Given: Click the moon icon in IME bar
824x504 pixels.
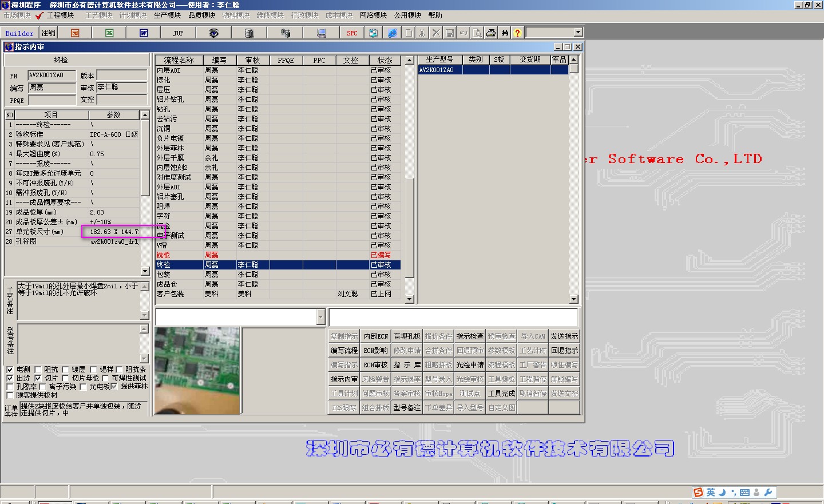Looking at the screenshot, I should [x=722, y=493].
